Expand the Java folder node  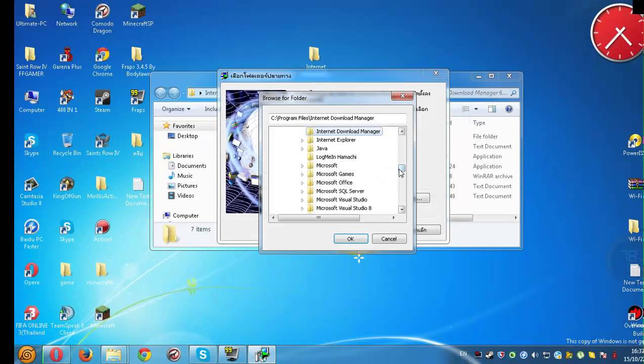pos(302,149)
